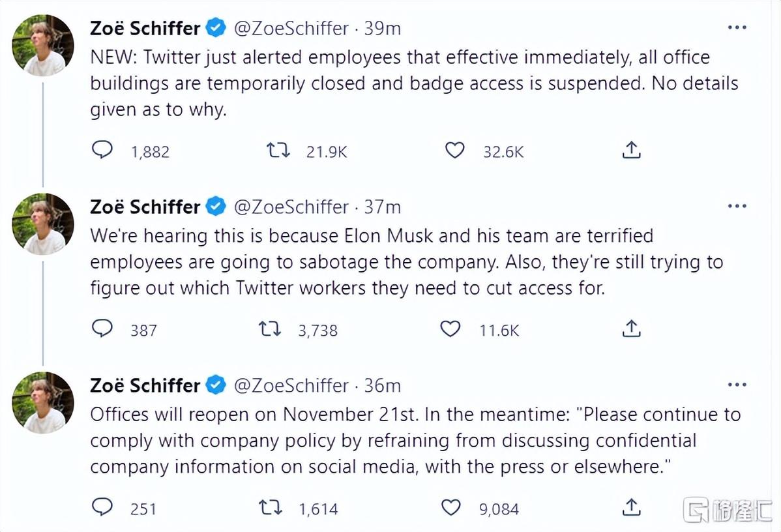Like the tweet with 9,084 likes
Image resolution: width=781 pixels, height=532 pixels.
(x=450, y=508)
